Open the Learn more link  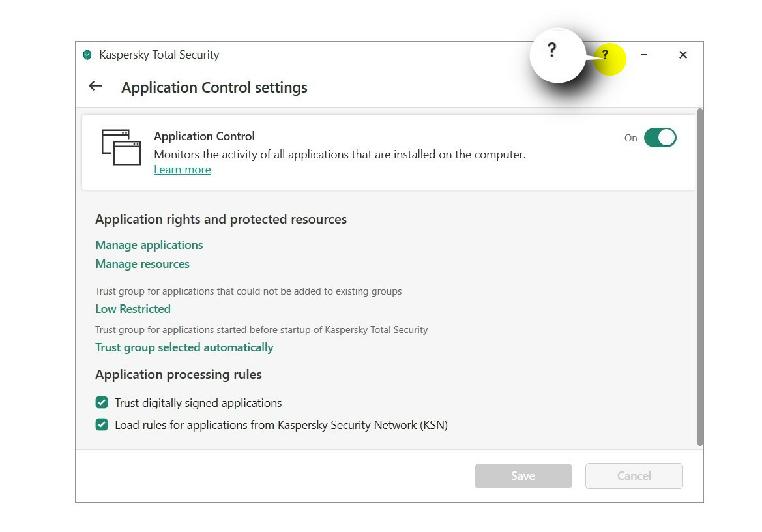pos(183,170)
